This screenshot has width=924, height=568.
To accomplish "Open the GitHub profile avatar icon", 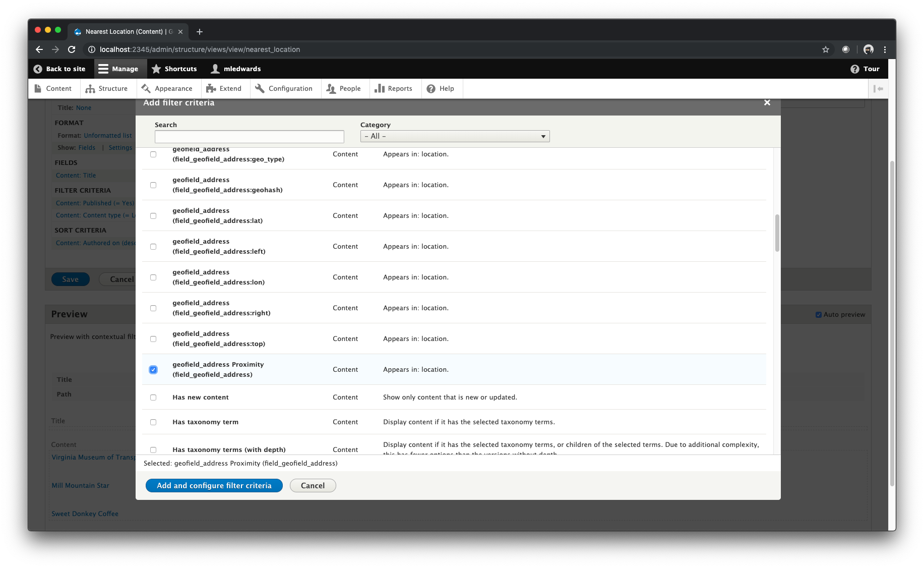I will [868, 49].
